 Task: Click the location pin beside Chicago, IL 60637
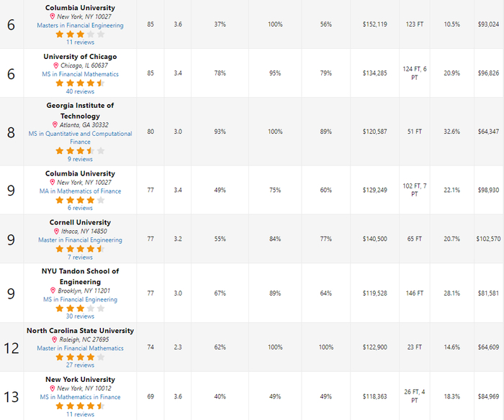coord(56,65)
